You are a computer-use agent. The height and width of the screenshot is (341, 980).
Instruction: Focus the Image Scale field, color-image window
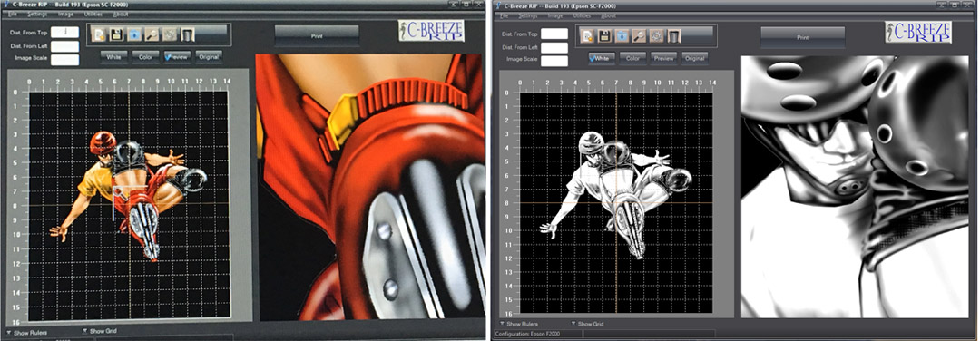(65, 60)
